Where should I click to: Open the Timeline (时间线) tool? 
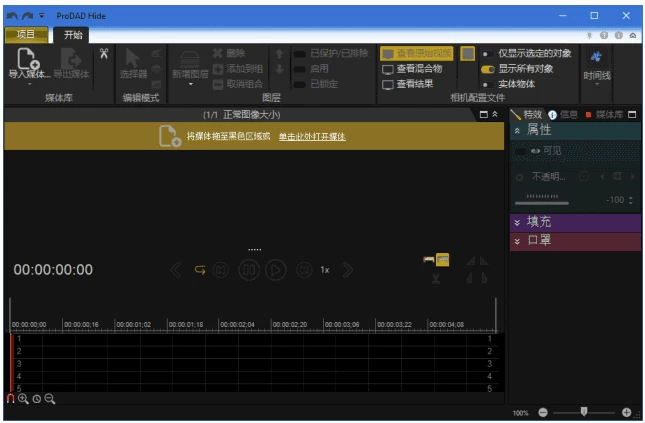tap(597, 62)
